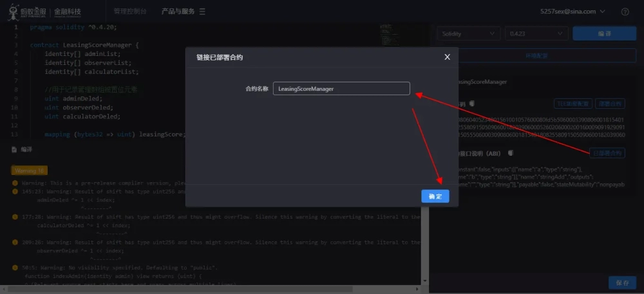This screenshot has width=644, height=294.
Task: Click the '50:5: Warning: No visibility specified' line
Action: click(x=120, y=268)
